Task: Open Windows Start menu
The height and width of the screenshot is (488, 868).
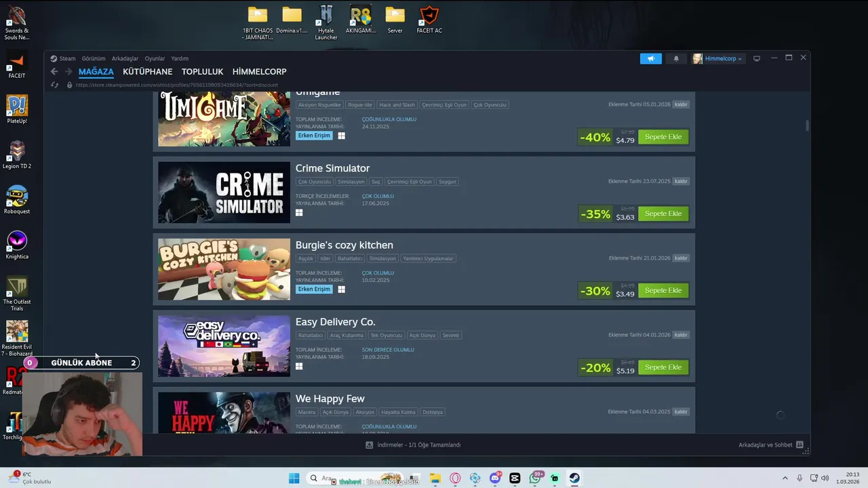Action: point(294,478)
